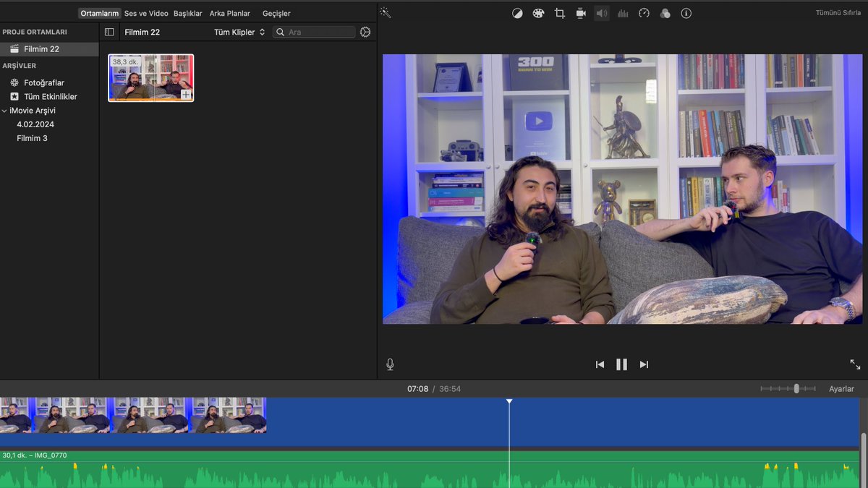Image resolution: width=868 pixels, height=488 pixels.
Task: Open noise reduction and equalizer tool
Action: point(623,13)
